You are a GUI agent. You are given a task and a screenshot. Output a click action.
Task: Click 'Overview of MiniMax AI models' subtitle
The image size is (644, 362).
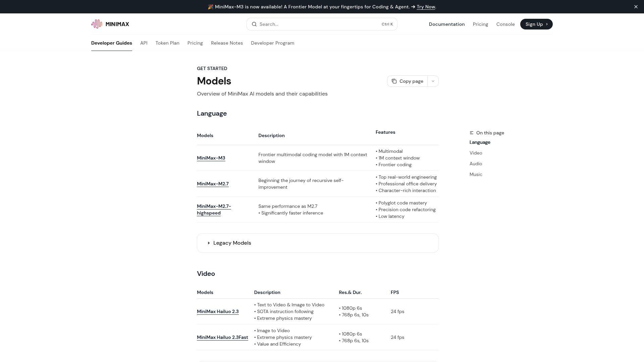pos(262,94)
